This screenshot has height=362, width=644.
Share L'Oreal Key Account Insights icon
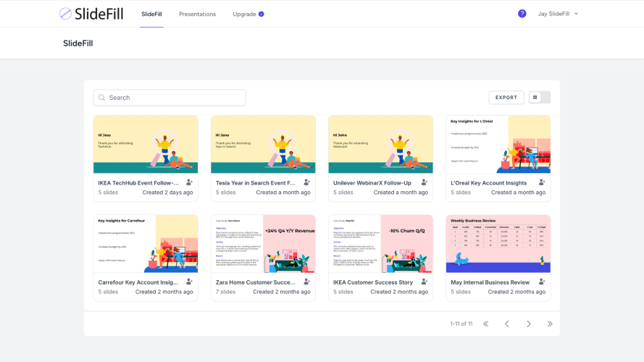pos(542,182)
